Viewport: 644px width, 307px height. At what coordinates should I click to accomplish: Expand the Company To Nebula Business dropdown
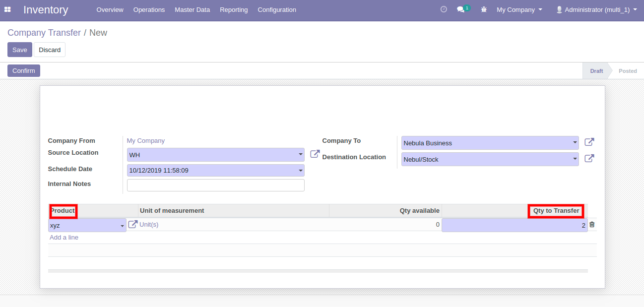coord(575,143)
